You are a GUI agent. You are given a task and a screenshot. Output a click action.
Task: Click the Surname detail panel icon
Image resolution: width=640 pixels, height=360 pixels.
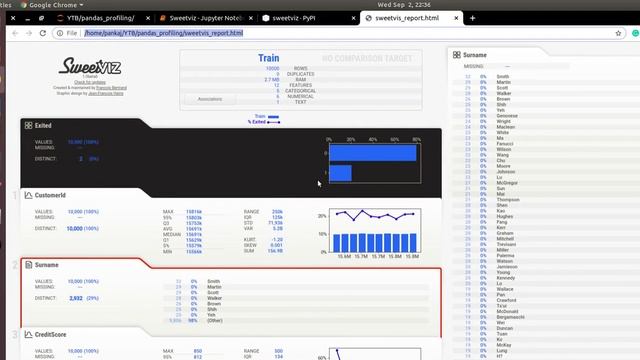coord(456,55)
